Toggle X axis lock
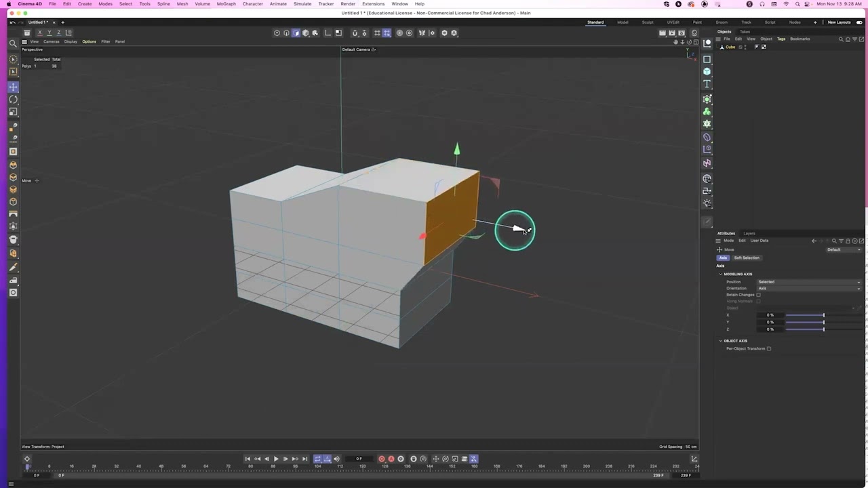This screenshot has height=488, width=868. (40, 33)
